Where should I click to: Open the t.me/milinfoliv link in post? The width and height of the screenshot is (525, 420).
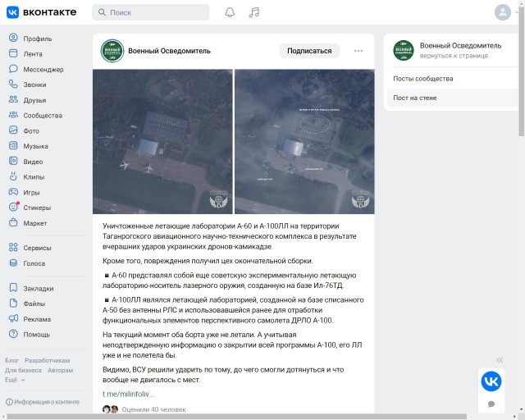(128, 395)
